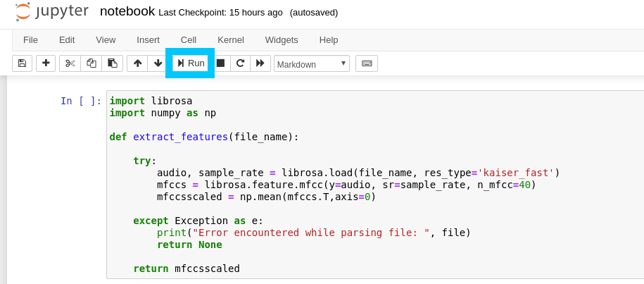Expand the Cell menu

coord(189,40)
